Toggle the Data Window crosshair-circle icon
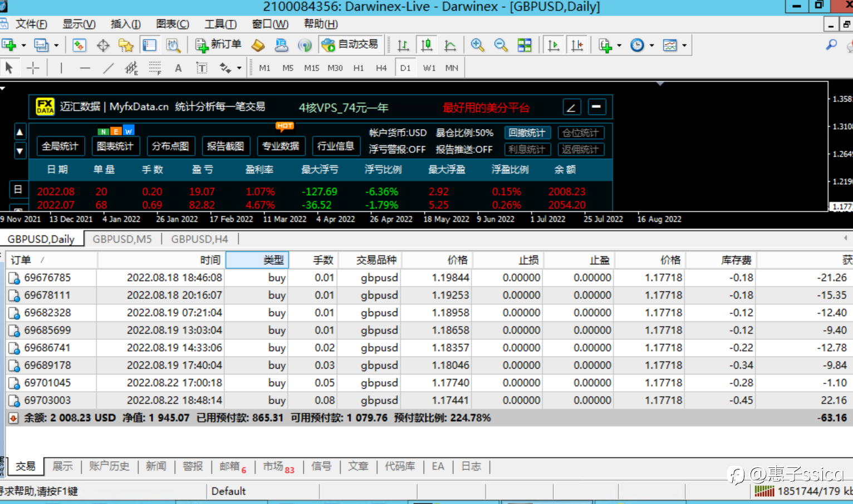Image resolution: width=853 pixels, height=504 pixels. [x=103, y=45]
